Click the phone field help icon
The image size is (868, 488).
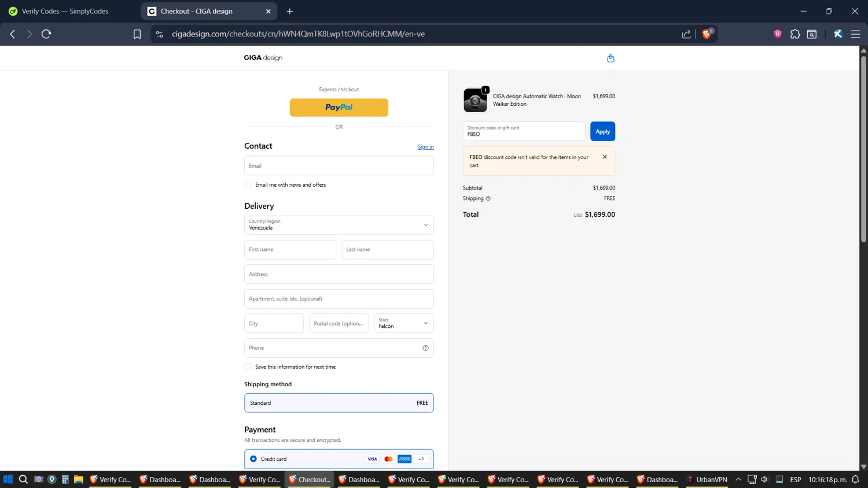point(425,348)
